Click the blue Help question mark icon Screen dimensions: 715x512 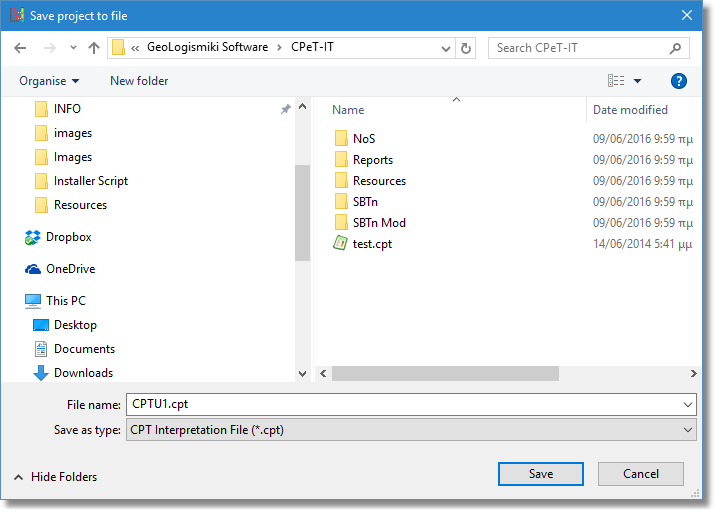click(679, 81)
